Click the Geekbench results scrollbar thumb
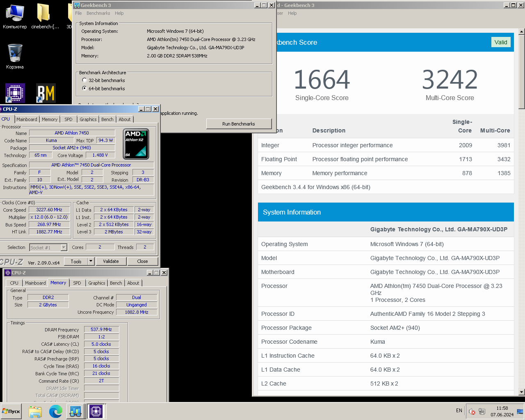The height and width of the screenshot is (420, 525). point(522,72)
